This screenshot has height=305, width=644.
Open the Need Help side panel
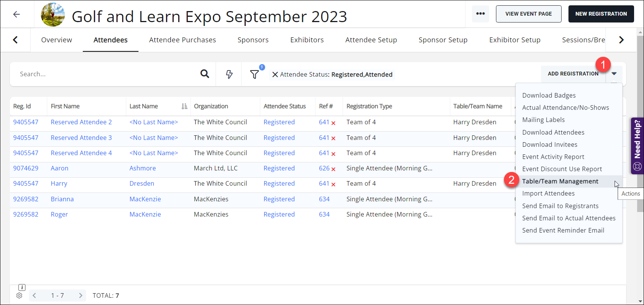[x=637, y=146]
